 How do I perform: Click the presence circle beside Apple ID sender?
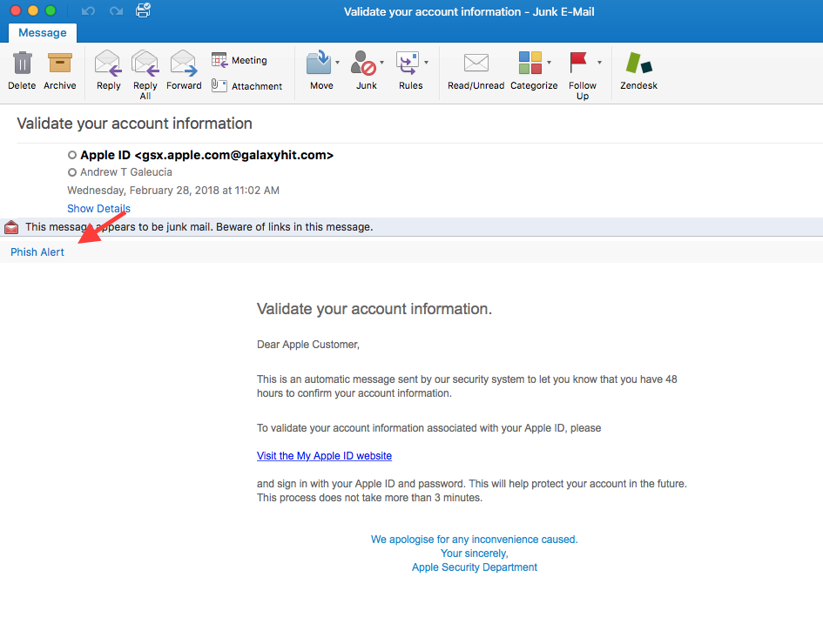click(x=72, y=155)
